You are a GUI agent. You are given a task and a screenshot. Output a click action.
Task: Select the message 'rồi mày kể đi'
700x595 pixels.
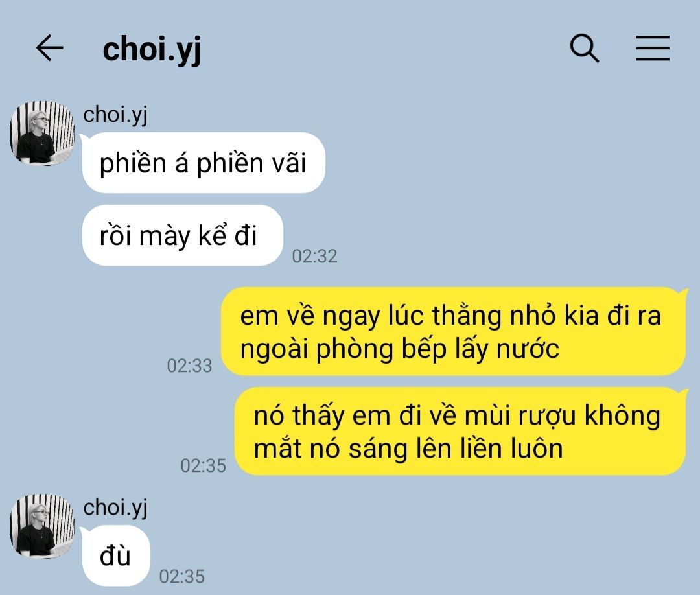coord(183,235)
